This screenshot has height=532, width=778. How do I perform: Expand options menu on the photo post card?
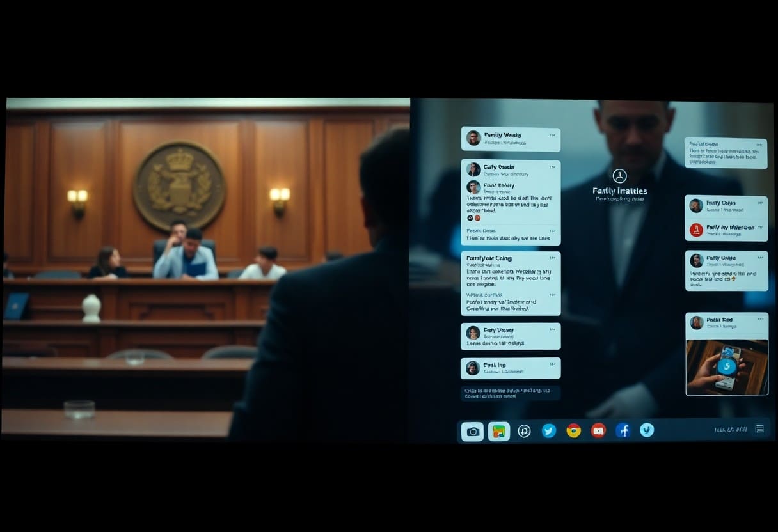[759, 319]
